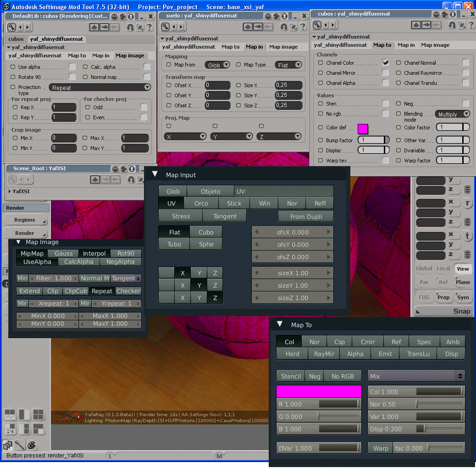This screenshot has height=468, width=476.
Task: Choose the layout icon with the animation curve
Action: coord(10,415)
